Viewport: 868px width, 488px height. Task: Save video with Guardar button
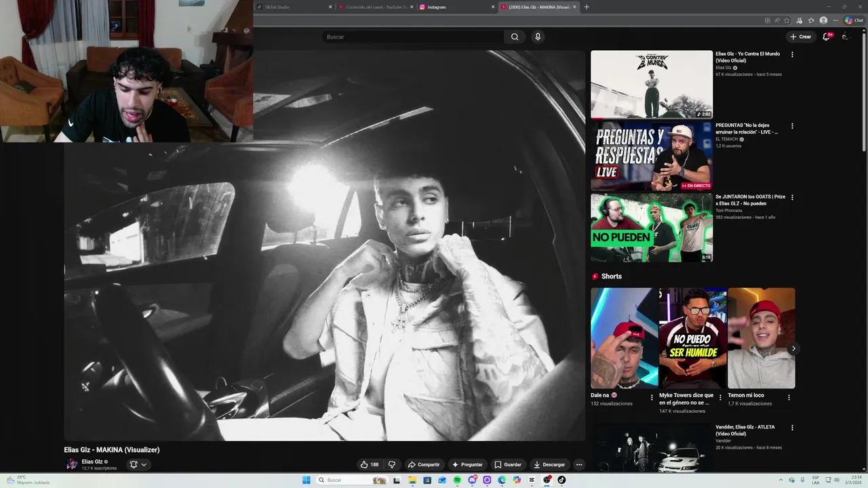(x=508, y=464)
